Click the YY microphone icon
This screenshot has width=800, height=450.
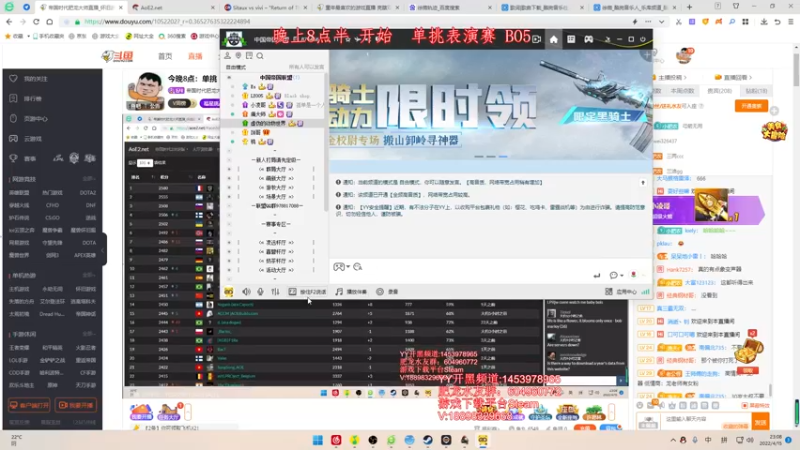pyautogui.click(x=260, y=291)
